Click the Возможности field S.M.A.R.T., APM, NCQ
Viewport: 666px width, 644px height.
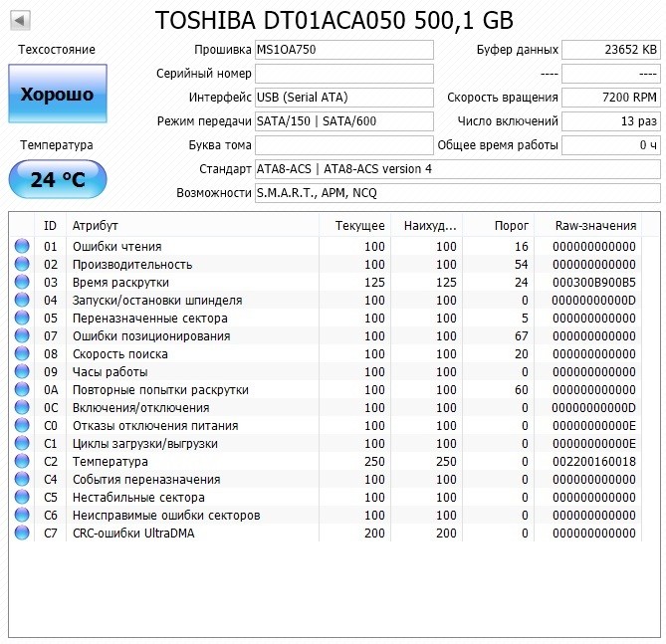[x=458, y=193]
